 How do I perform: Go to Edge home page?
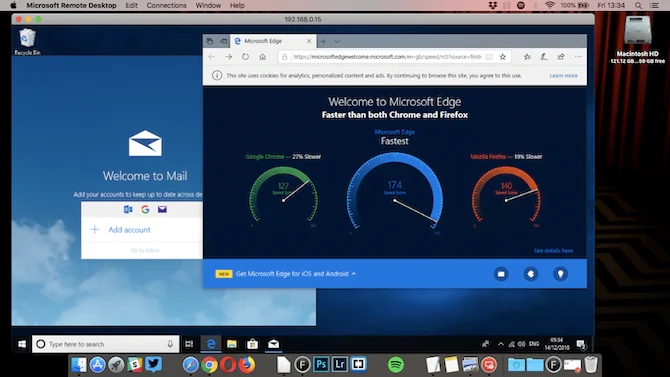[x=262, y=57]
